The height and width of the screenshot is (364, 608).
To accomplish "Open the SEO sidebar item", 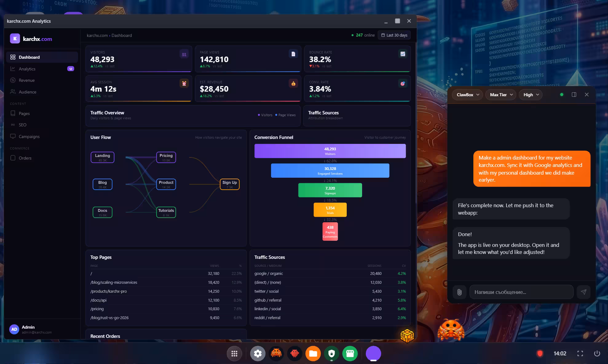I will coord(42,125).
